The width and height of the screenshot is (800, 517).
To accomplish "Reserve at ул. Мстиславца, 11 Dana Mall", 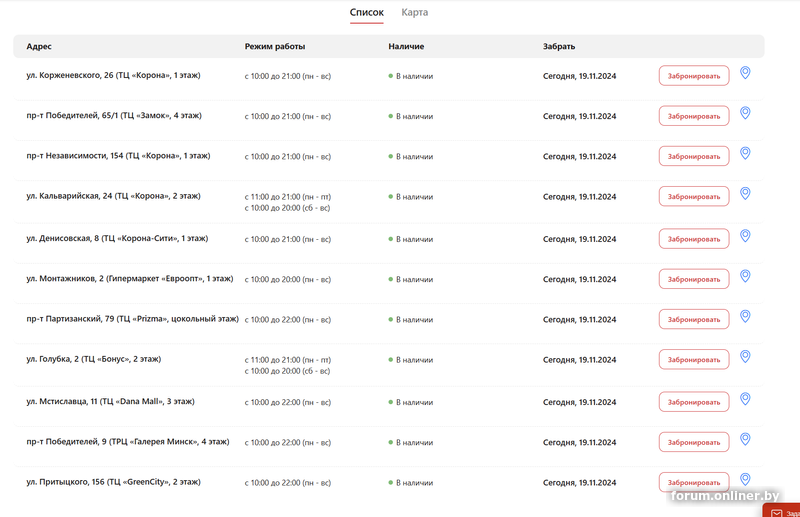I will pyautogui.click(x=694, y=402).
